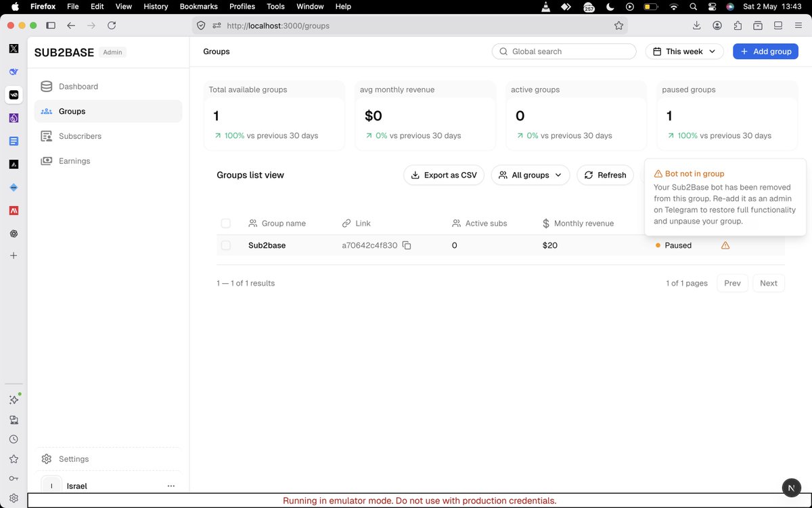This screenshot has width=812, height=508.
Task: Click the localhost:3000/groups address bar
Action: [409, 26]
